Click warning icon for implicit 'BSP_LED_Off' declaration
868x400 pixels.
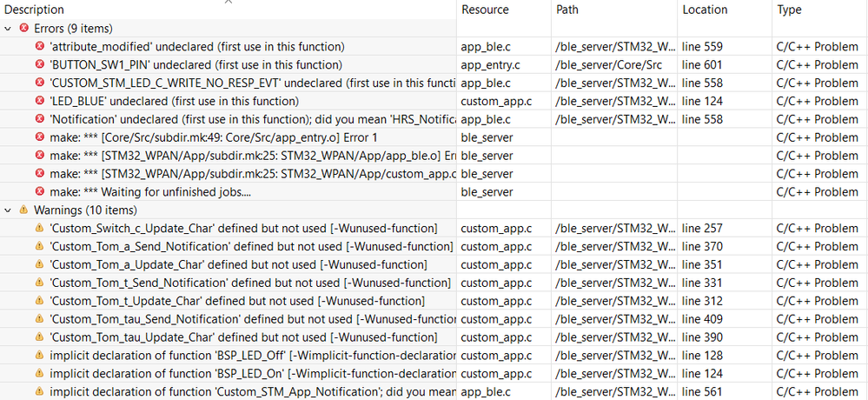coord(40,356)
